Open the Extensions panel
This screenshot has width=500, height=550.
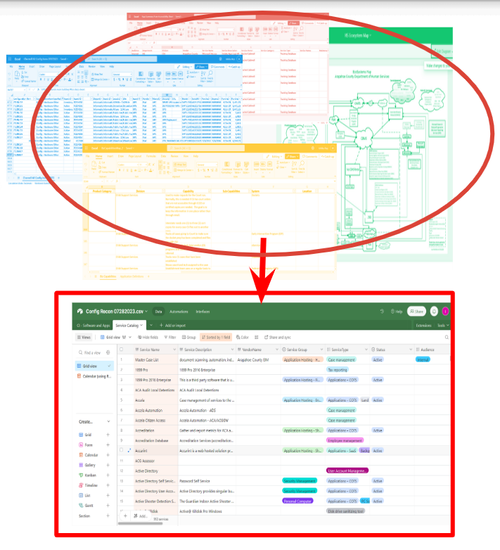tap(424, 326)
